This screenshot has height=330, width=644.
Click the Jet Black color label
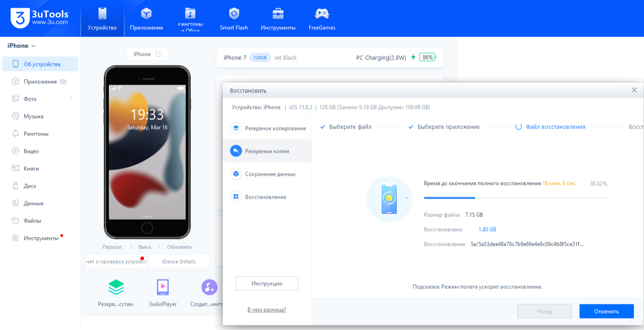285,58
